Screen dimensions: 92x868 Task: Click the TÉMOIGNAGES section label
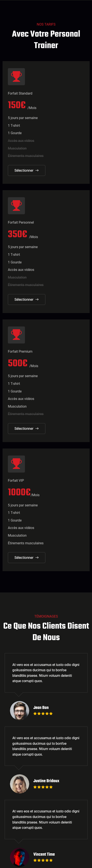(x=46, y=616)
